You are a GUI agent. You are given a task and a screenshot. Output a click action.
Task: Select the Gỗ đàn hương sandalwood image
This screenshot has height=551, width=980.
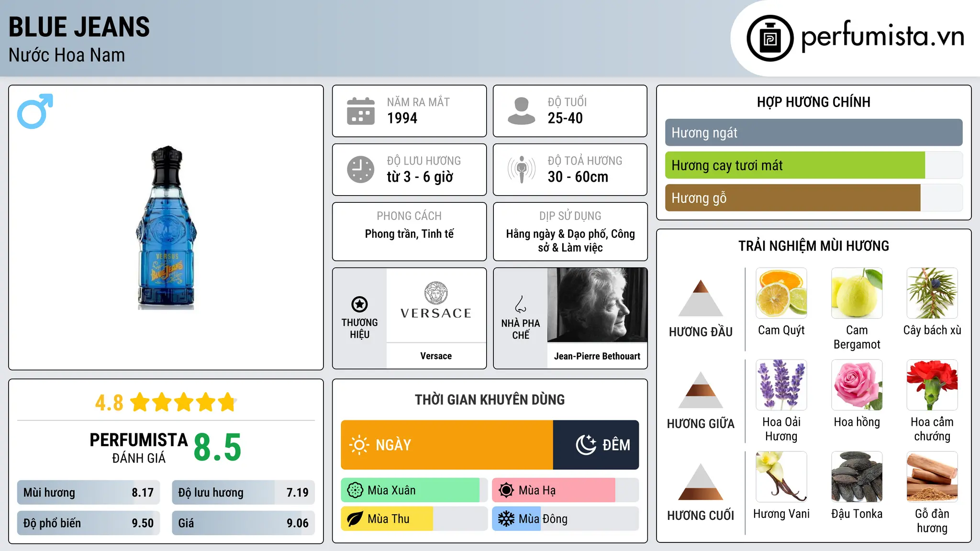point(932,477)
